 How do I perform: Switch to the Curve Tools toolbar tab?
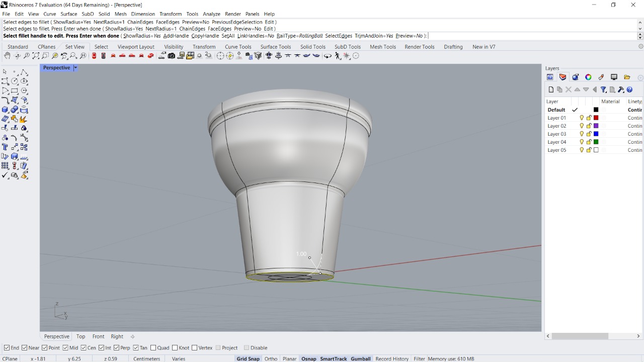[x=238, y=47]
